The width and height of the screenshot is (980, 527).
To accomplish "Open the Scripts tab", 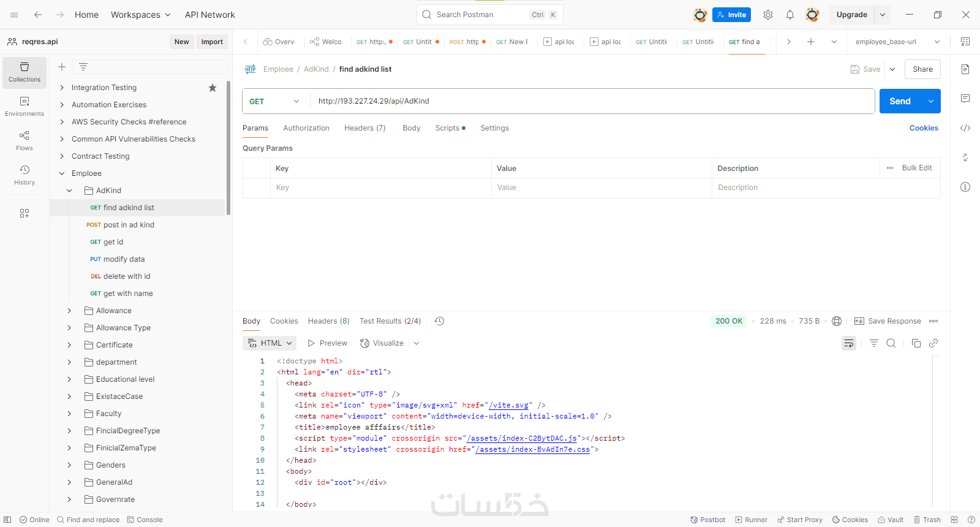I will (450, 128).
